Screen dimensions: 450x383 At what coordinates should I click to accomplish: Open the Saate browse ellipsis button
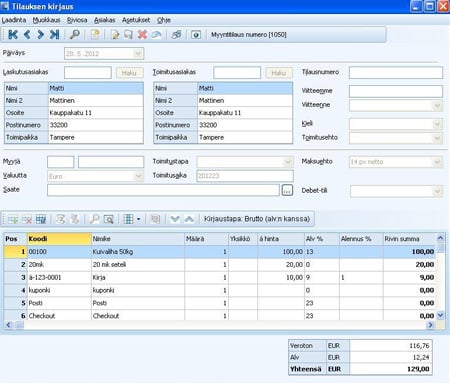point(287,190)
